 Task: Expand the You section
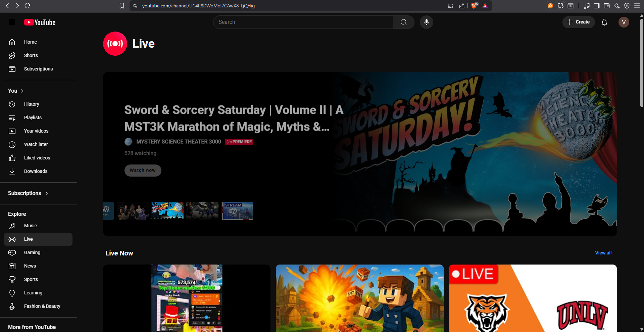(16, 91)
